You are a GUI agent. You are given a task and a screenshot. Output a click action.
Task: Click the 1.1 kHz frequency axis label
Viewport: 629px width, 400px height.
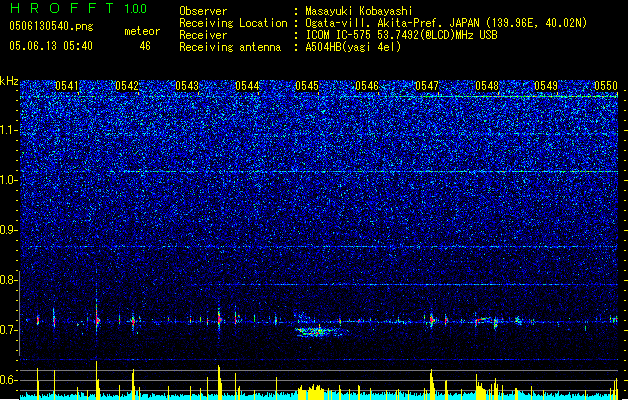coord(8,130)
